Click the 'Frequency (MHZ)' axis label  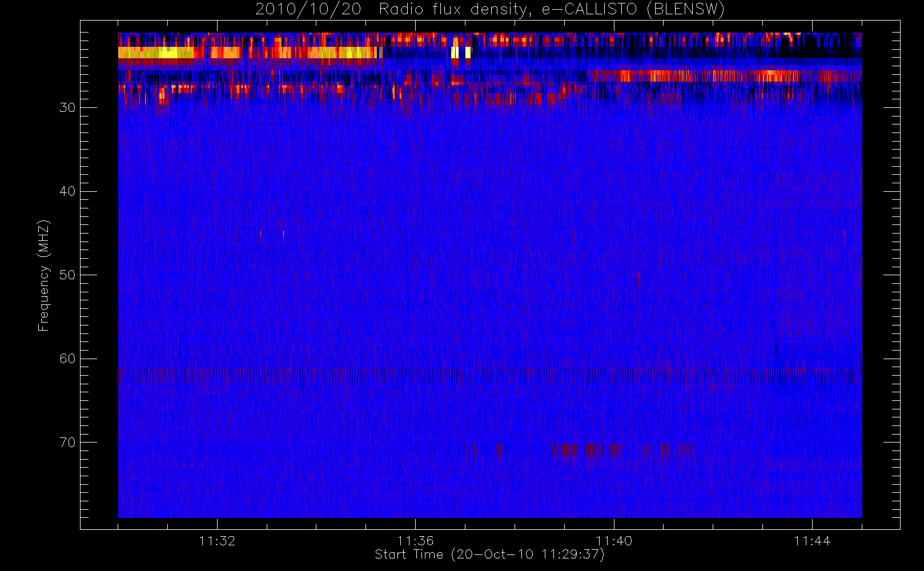tap(43, 275)
